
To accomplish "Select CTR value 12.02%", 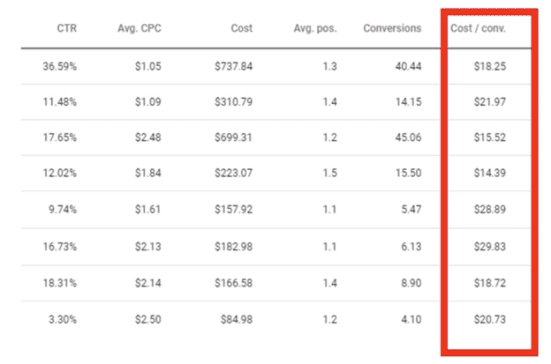I will [59, 173].
